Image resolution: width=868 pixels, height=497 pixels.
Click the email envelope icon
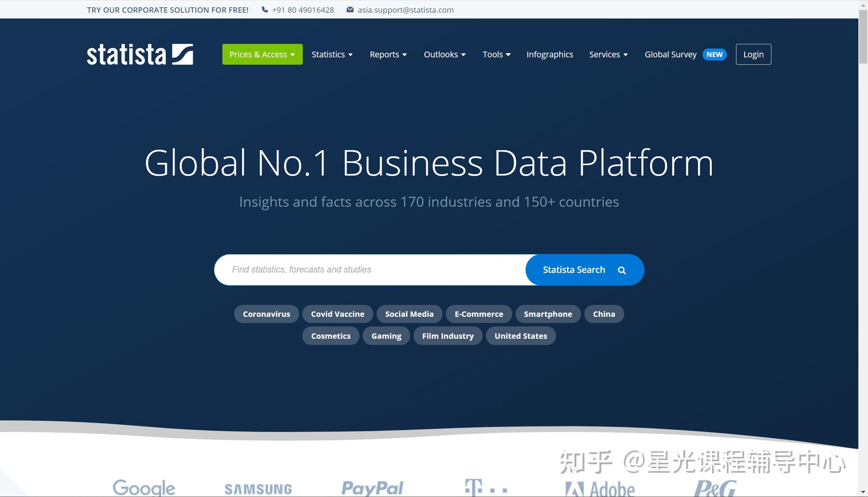(349, 9)
